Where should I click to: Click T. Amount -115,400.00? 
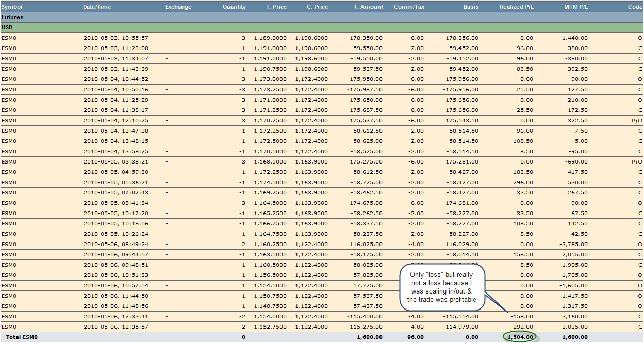(x=366, y=316)
